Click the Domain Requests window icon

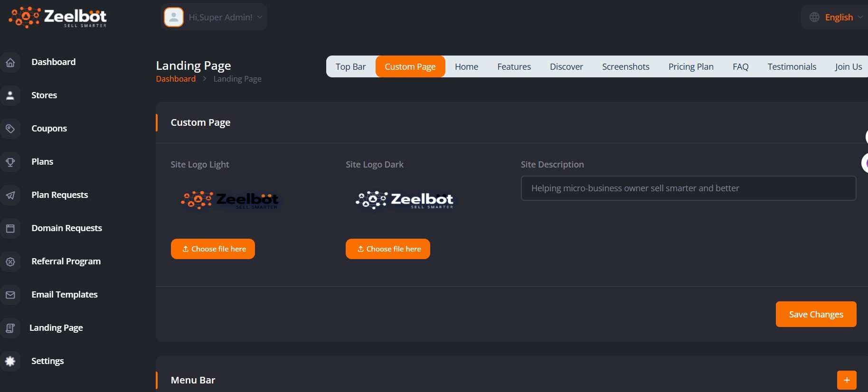tap(10, 228)
